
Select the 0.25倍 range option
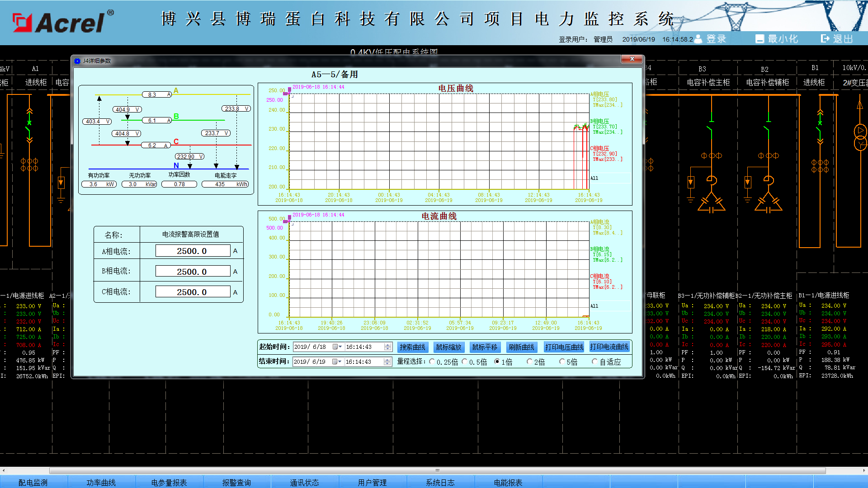[x=433, y=362]
